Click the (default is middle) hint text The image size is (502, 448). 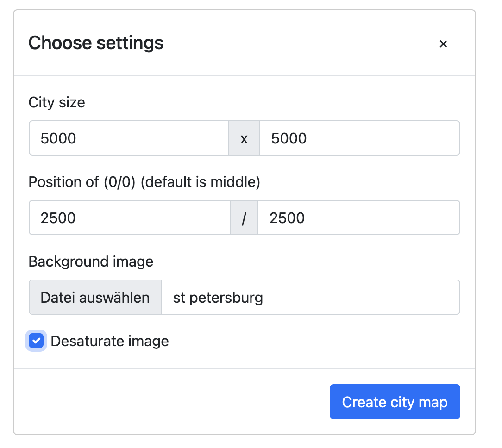pos(200,182)
